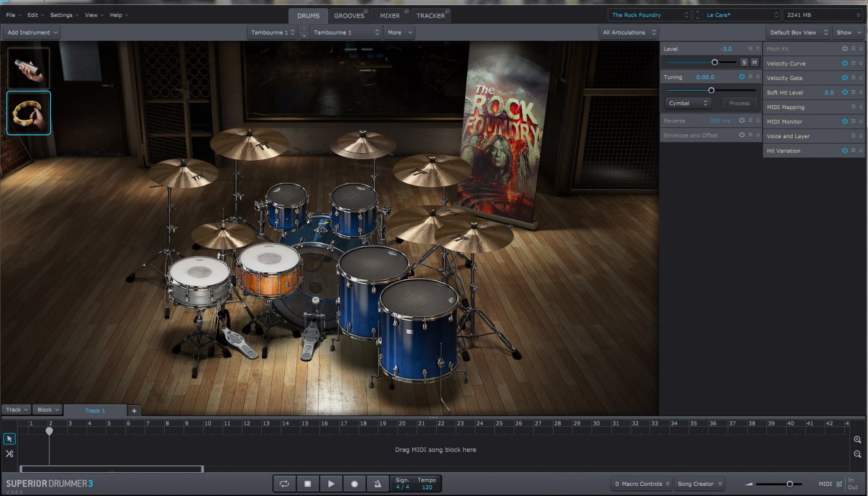
Task: Detach the Mixer tab into a window
Action: point(406,11)
